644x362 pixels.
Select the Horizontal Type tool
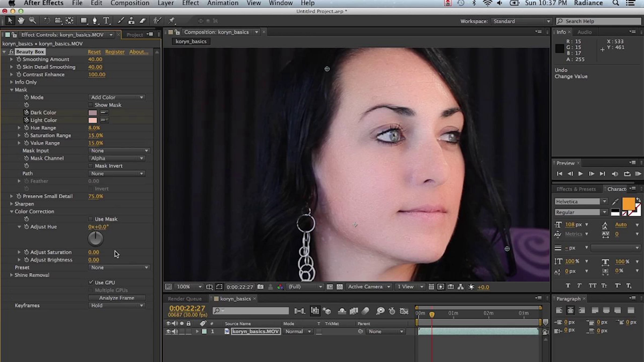(x=107, y=21)
